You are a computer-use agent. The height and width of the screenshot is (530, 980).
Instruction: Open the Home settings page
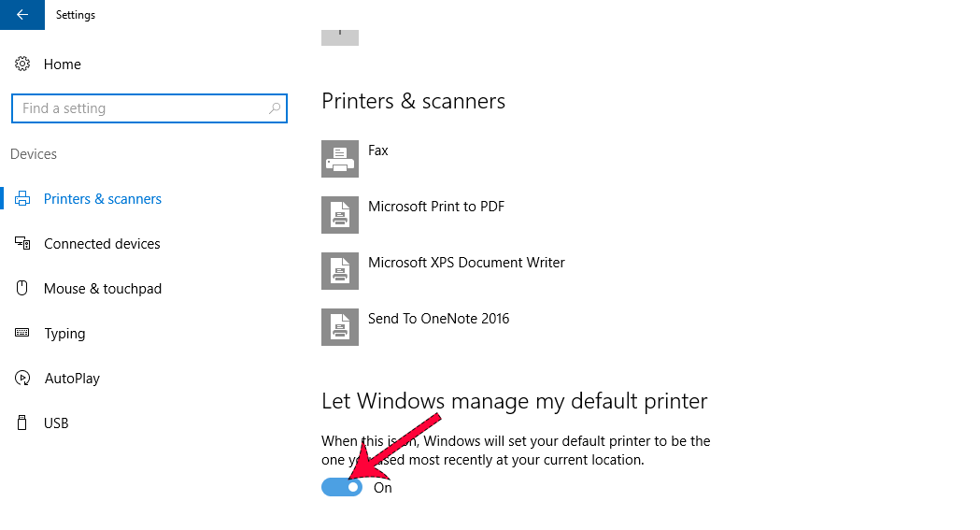63,64
